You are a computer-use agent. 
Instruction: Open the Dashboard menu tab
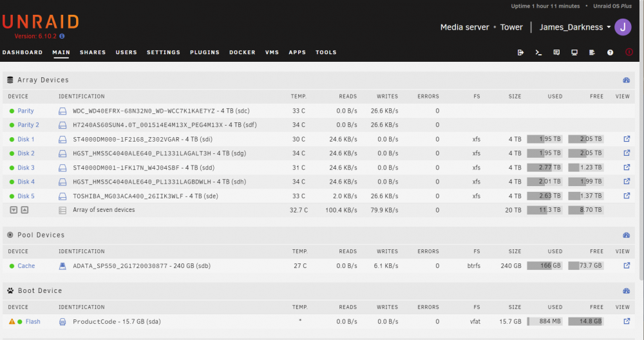point(23,52)
